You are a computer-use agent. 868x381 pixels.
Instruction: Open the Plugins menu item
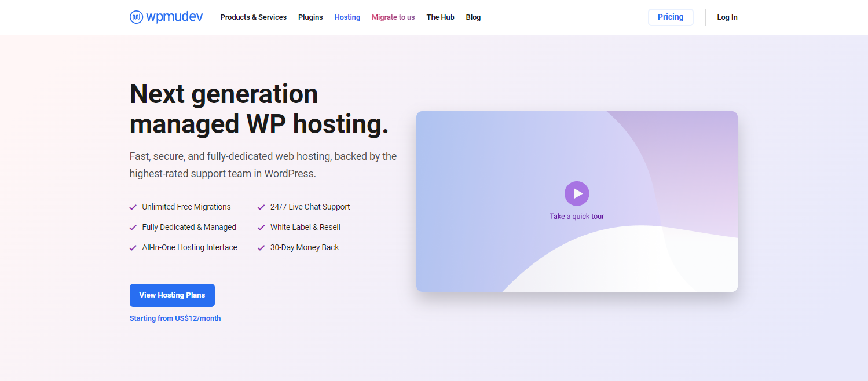click(310, 17)
